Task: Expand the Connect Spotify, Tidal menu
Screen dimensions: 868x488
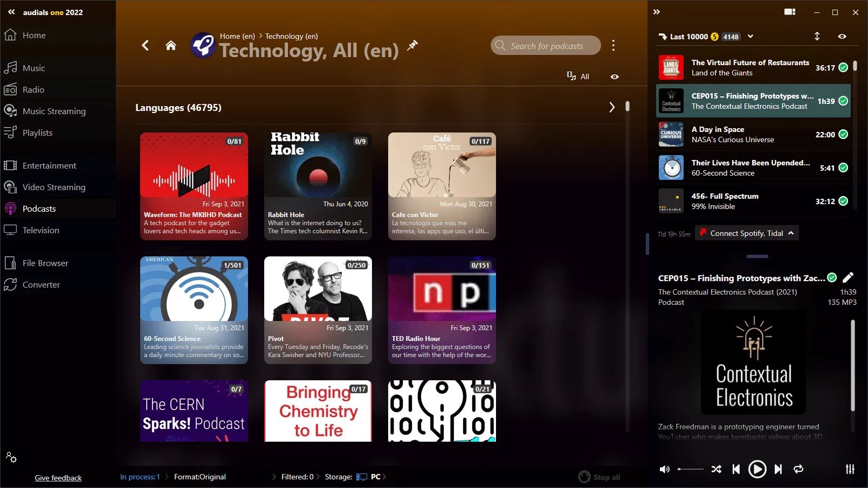Action: [x=747, y=233]
